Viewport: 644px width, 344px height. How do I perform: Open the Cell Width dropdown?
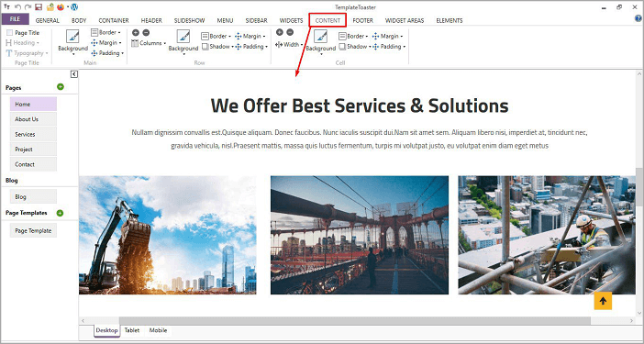coord(289,44)
